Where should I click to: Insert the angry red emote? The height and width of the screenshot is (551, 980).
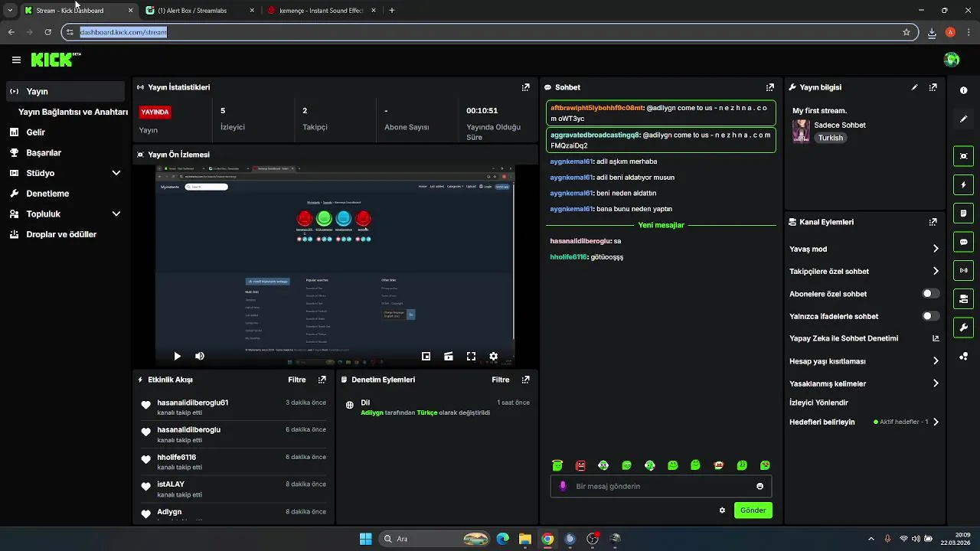pyautogui.click(x=580, y=465)
